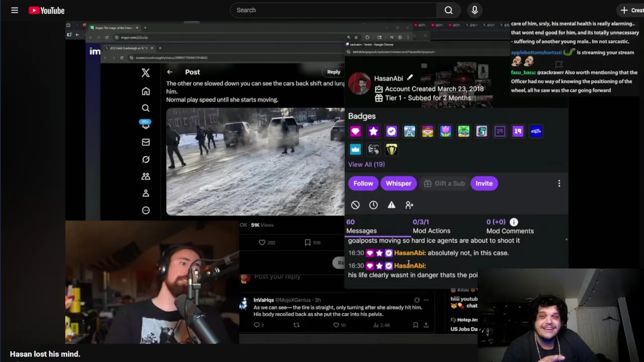The width and height of the screenshot is (644, 362).
Task: Click HasanAbi username in 16:30 'absolutely not' message
Action: [x=410, y=253]
